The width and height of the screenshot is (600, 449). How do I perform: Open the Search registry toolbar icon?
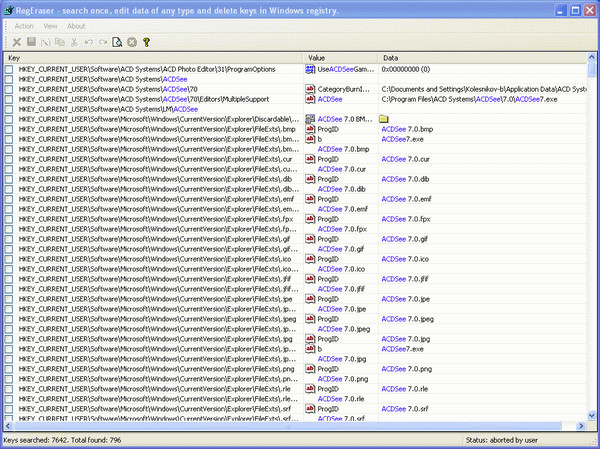coord(117,42)
